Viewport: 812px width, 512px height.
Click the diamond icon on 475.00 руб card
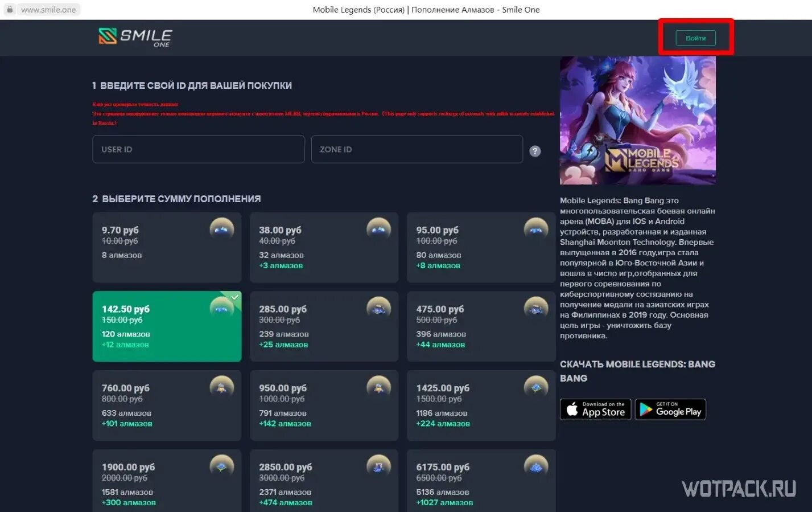pos(536,309)
